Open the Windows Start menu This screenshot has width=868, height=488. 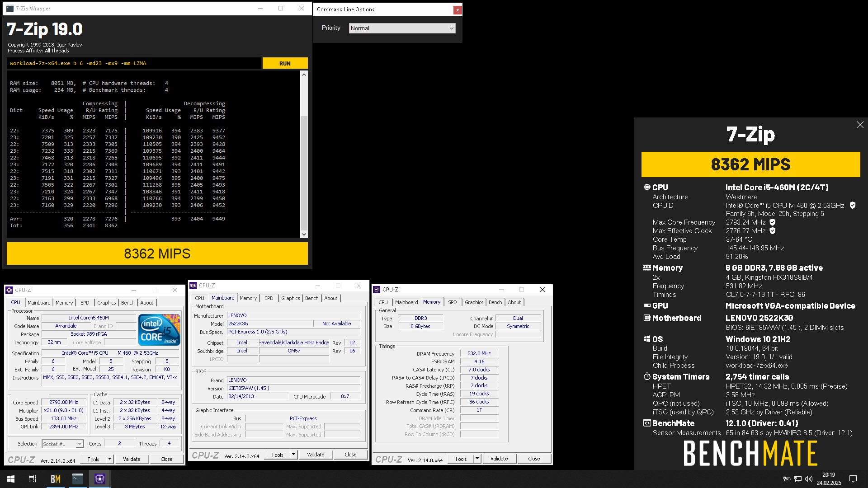[x=11, y=479]
